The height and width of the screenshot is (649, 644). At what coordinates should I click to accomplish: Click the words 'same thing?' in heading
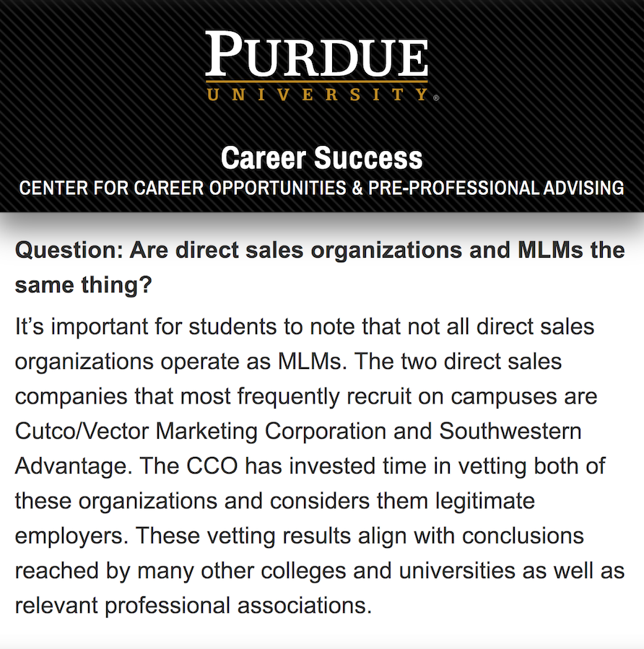point(84,285)
